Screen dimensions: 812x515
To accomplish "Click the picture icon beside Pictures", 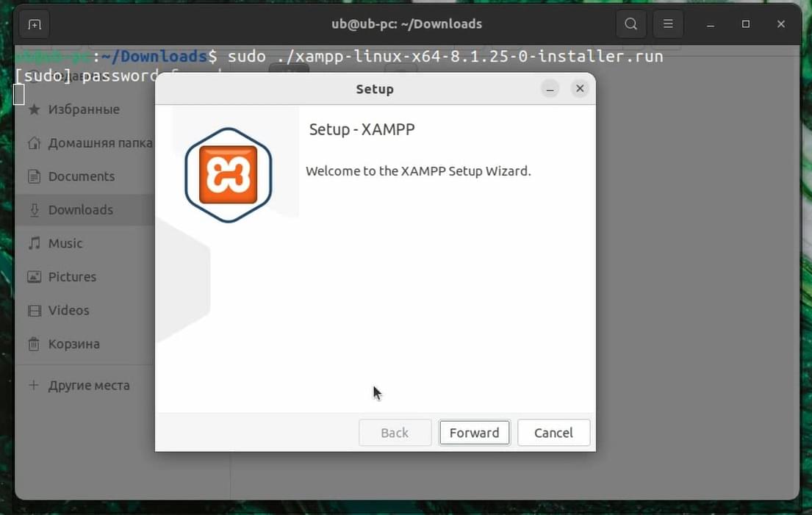I will click(35, 277).
